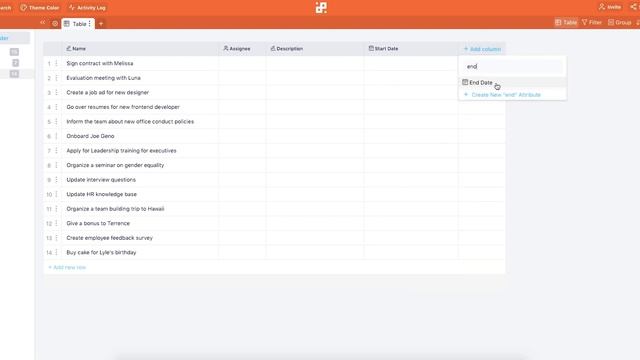Viewport: 640px width, 360px height.
Task: Click the Name column header
Action: click(x=140, y=49)
